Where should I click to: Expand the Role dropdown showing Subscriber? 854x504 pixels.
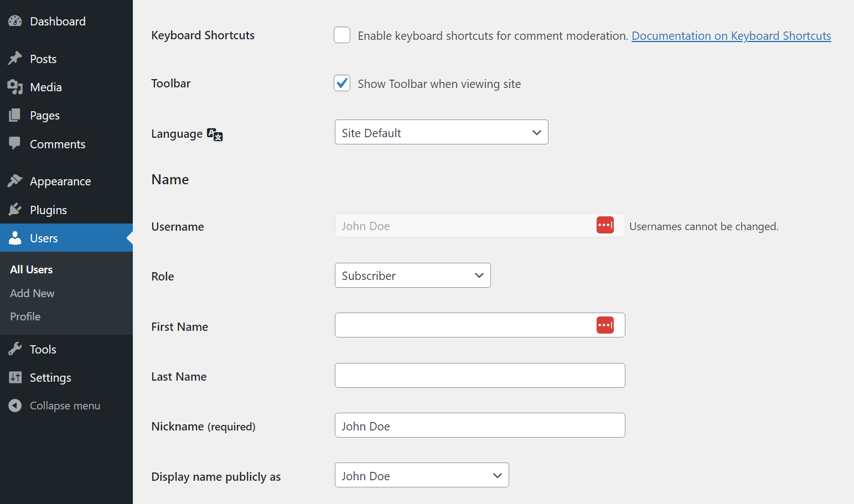[x=412, y=275]
